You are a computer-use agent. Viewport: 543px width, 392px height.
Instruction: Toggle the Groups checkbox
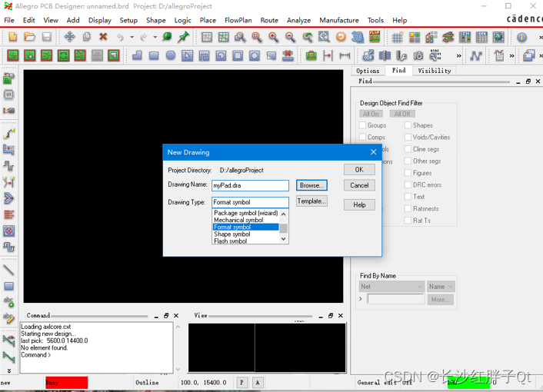click(362, 125)
